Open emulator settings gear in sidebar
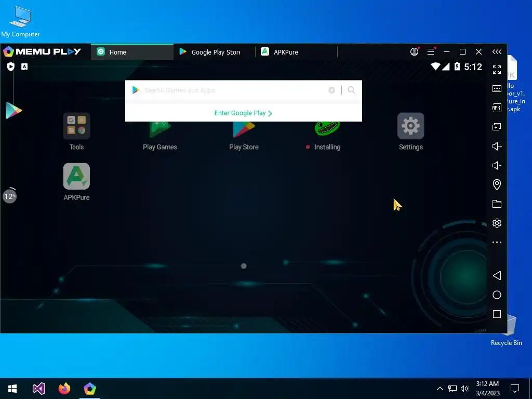Viewport: 532px width, 399px height. tap(497, 223)
